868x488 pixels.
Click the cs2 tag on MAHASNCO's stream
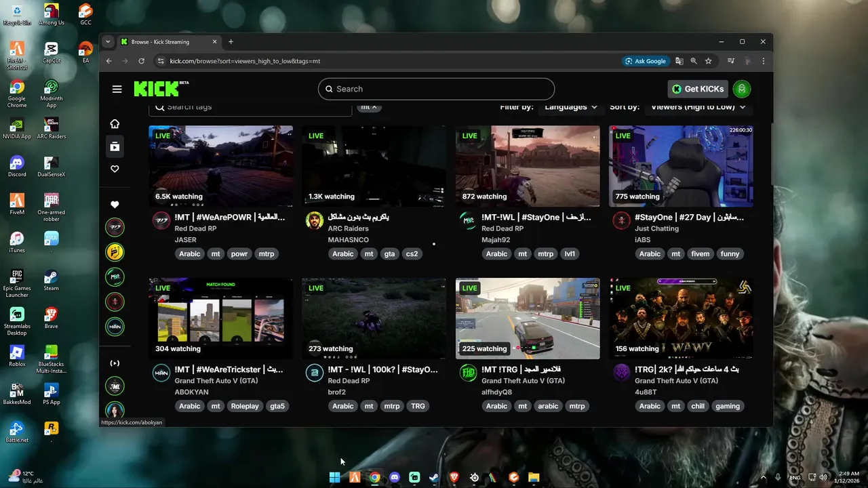pos(412,253)
